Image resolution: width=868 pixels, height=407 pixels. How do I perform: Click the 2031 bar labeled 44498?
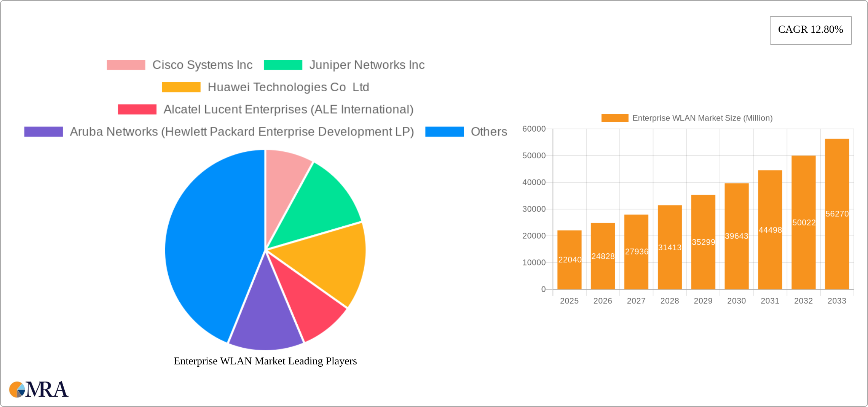[770, 230]
